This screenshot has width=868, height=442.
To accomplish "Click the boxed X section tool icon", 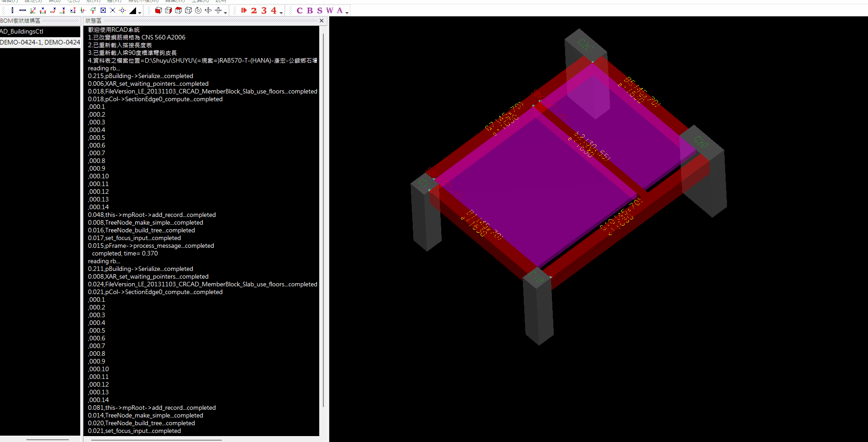I will pyautogui.click(x=103, y=10).
